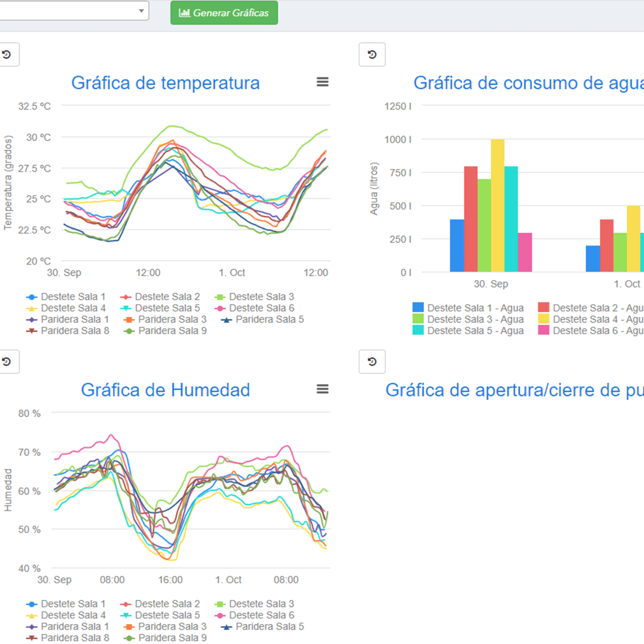
Task: Toggle Destete Sala 2 in humidity legend
Action: click(x=160, y=604)
